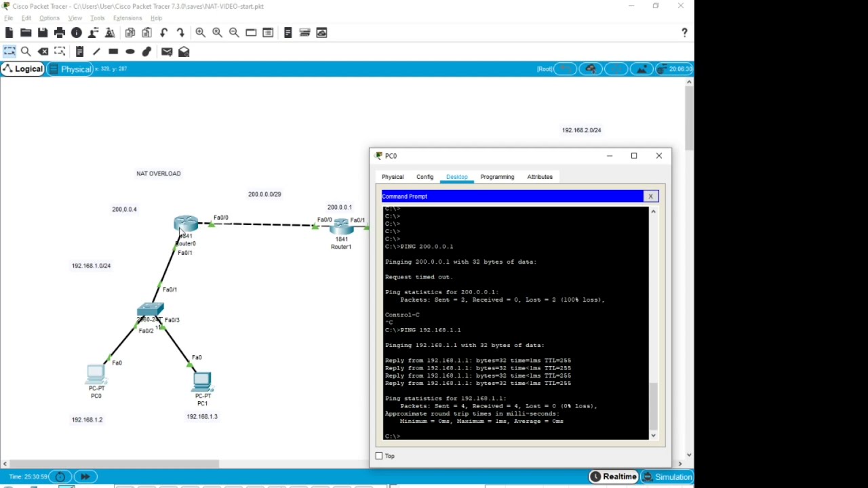This screenshot has height=488, width=868.
Task: Click the question mark help icon
Action: (x=684, y=33)
